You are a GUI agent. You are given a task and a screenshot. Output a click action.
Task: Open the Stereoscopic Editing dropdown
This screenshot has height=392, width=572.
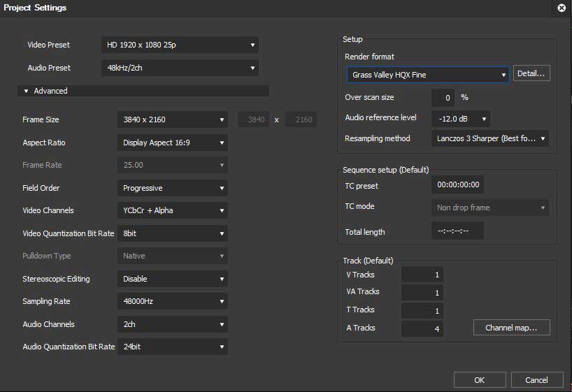click(173, 279)
